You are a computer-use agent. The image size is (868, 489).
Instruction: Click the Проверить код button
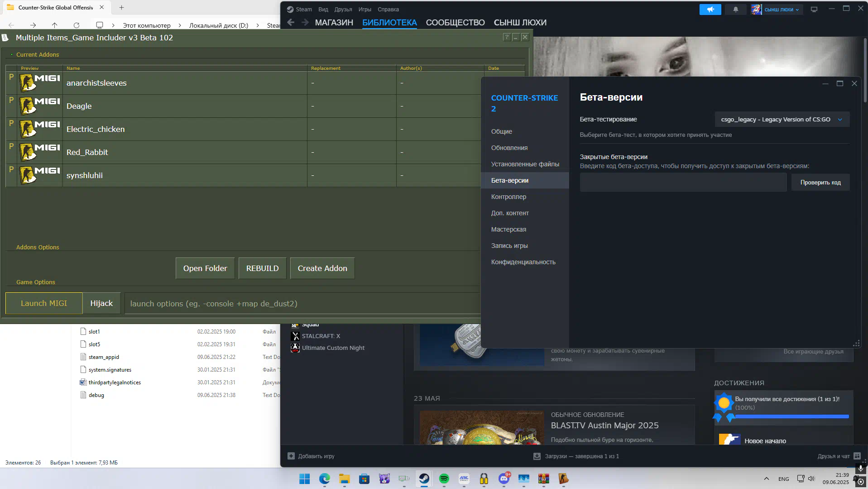[x=820, y=182]
